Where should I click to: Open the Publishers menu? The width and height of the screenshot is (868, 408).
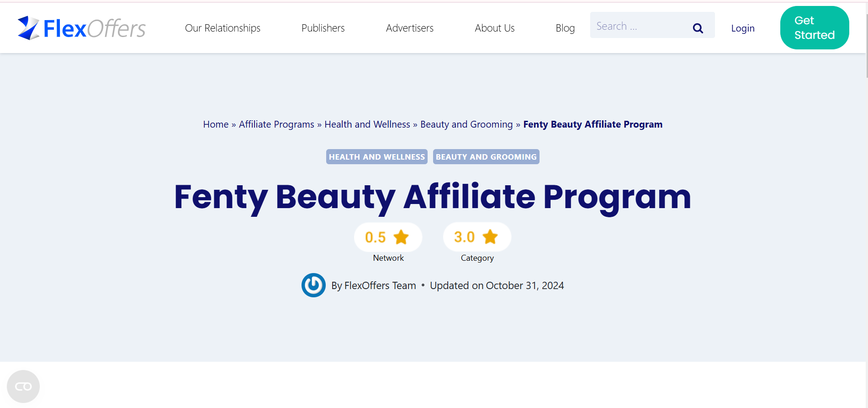coord(323,28)
